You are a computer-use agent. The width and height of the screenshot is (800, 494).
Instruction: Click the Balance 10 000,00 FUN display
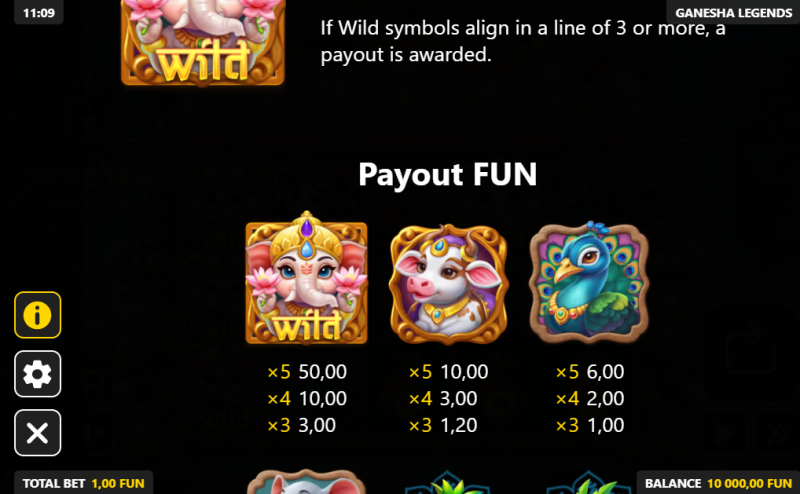click(x=718, y=483)
